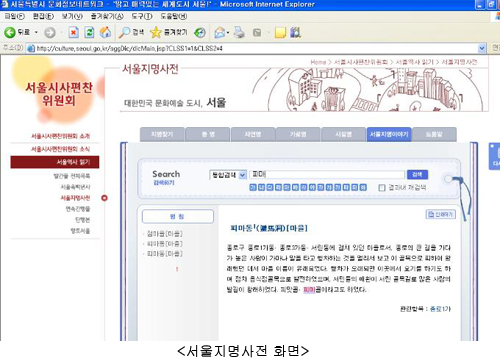Go to Home page icon

[105, 32]
